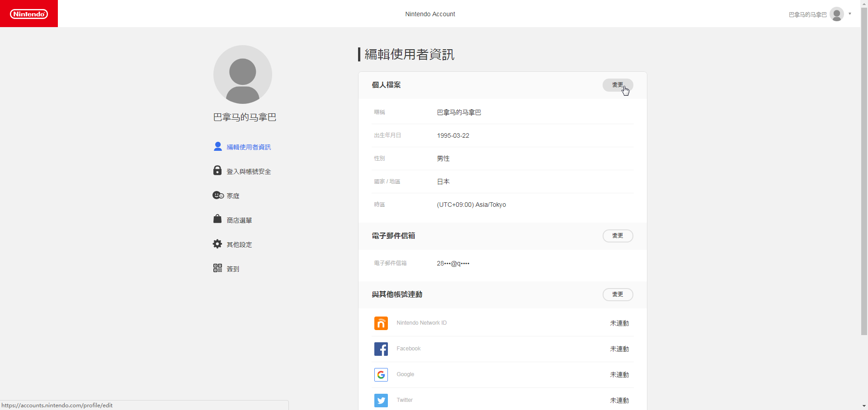Go to 商店選單 in sidebar

click(x=239, y=220)
